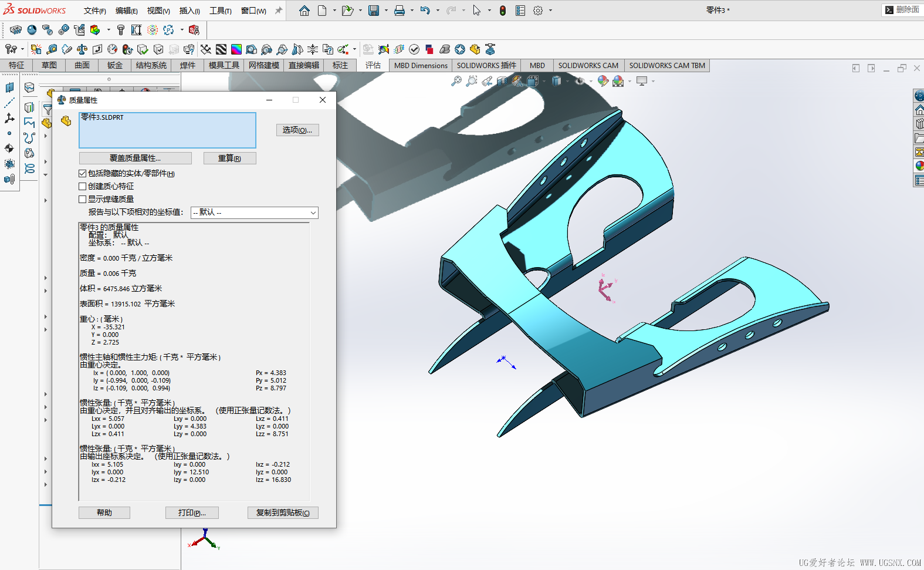This screenshot has width=924, height=570.
Task: Click the 重算(R) button
Action: pos(229,158)
